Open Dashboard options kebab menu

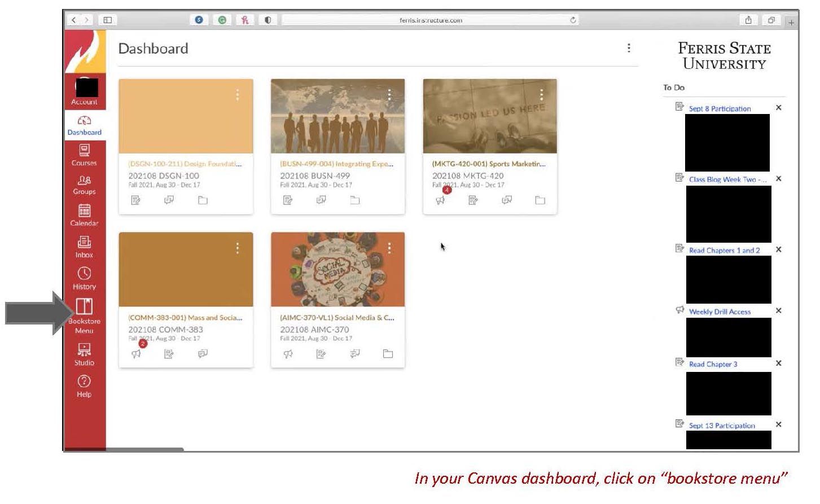pos(629,48)
